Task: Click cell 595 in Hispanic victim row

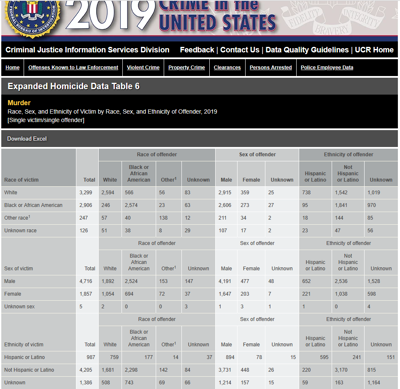Action: 324,357
